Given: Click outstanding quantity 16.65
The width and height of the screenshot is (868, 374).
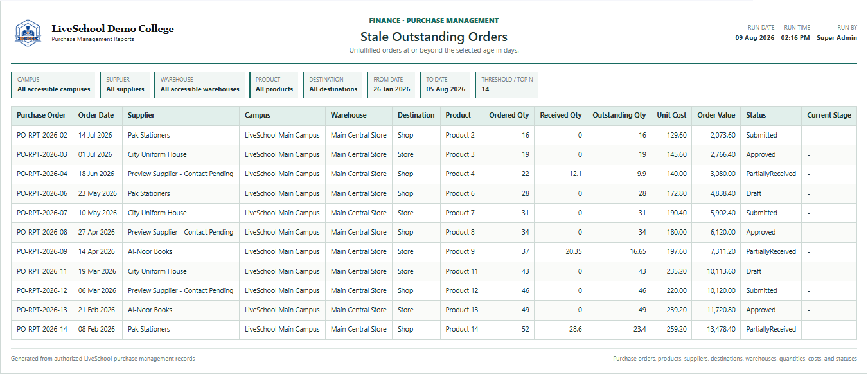Looking at the screenshot, I should point(638,251).
